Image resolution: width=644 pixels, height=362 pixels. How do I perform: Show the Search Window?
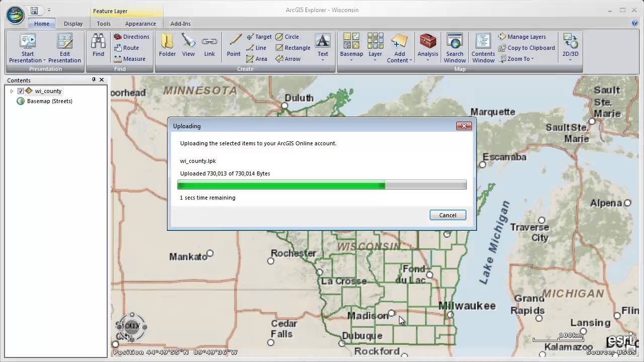pyautogui.click(x=454, y=49)
